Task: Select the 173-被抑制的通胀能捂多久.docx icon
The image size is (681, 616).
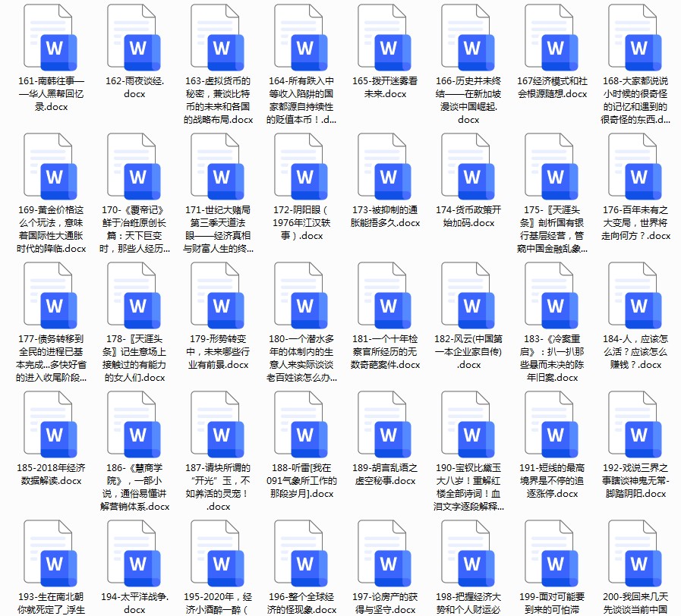Action: 384,166
